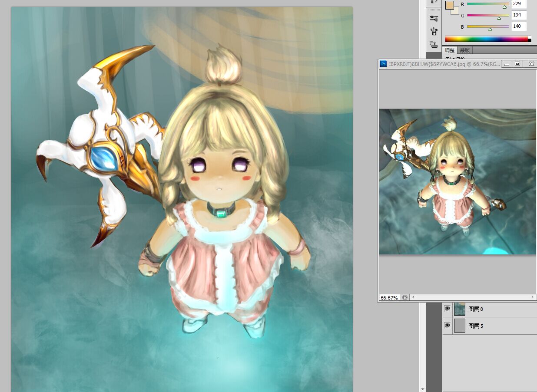The width and height of the screenshot is (537, 392).
Task: Click the R value field showing 229
Action: 519,4
